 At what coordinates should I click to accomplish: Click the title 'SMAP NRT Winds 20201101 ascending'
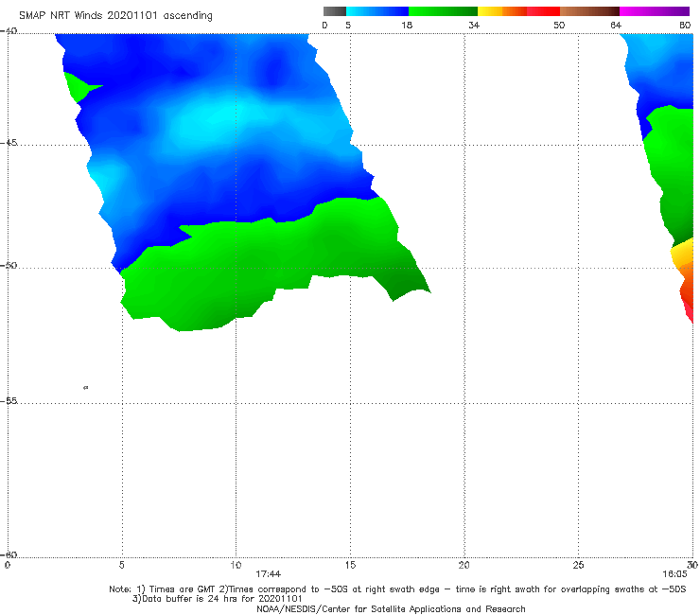115,15
